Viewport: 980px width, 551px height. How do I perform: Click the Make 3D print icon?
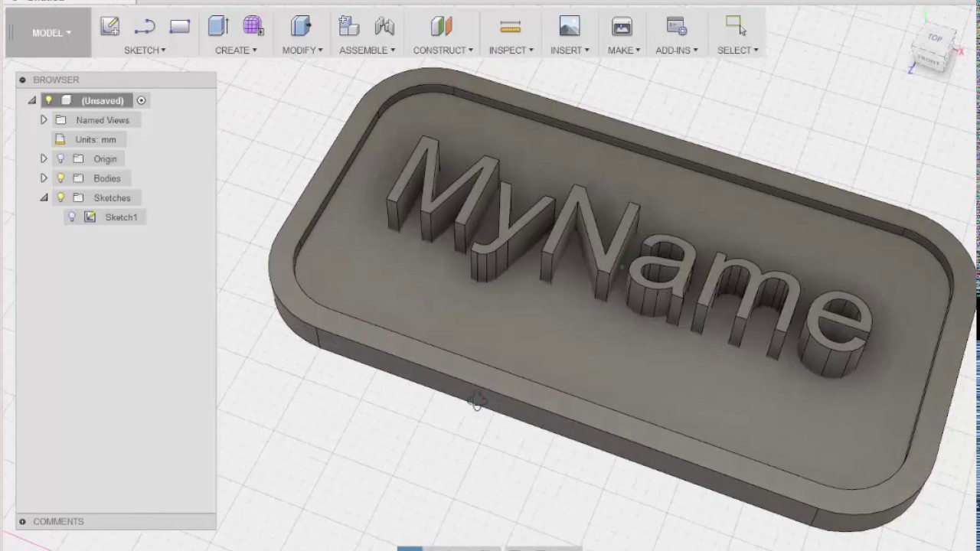pyautogui.click(x=622, y=27)
